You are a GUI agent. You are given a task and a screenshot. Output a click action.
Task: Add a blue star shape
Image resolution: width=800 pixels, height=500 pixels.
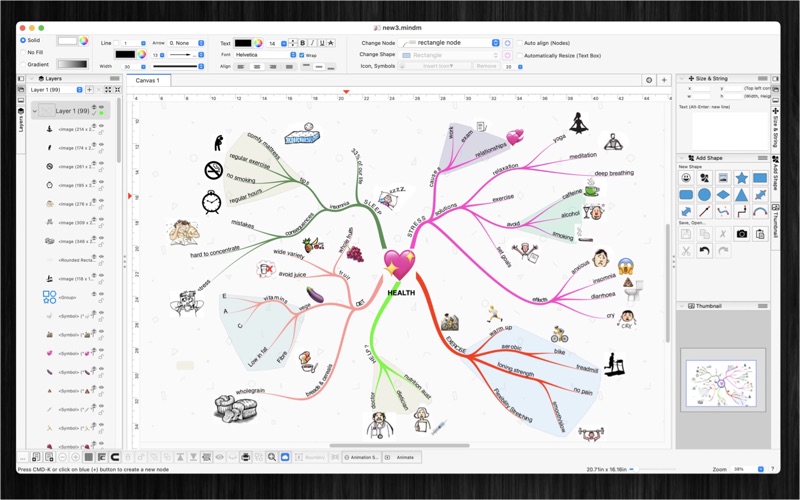(741, 178)
